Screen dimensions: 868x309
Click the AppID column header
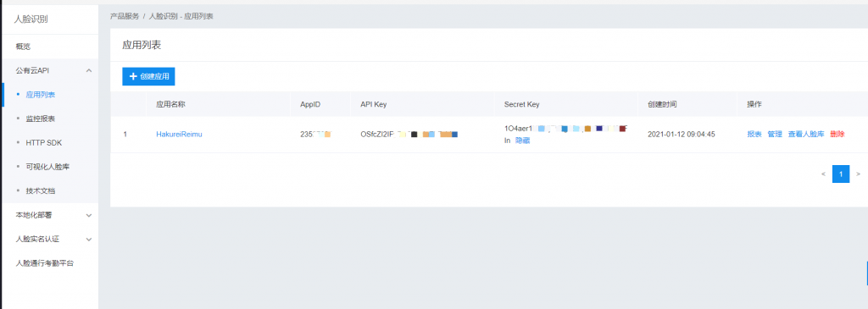(x=310, y=104)
